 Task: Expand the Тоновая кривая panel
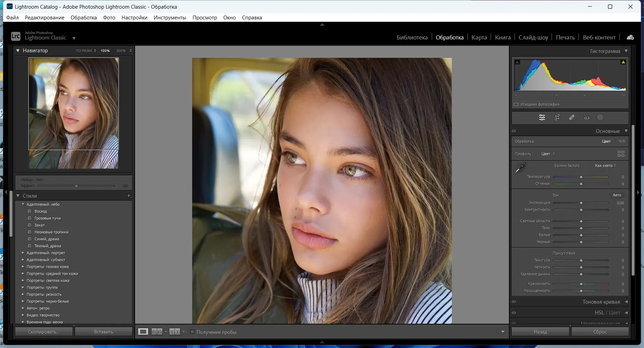click(x=601, y=302)
